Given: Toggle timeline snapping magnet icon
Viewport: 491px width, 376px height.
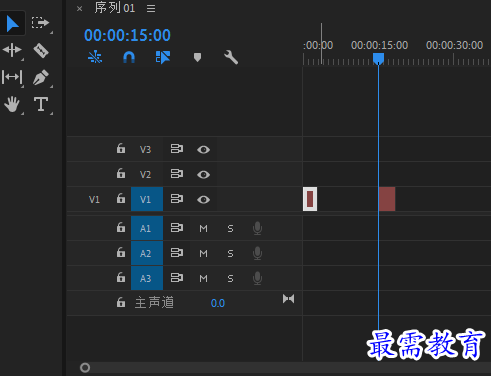Looking at the screenshot, I should tap(129, 57).
